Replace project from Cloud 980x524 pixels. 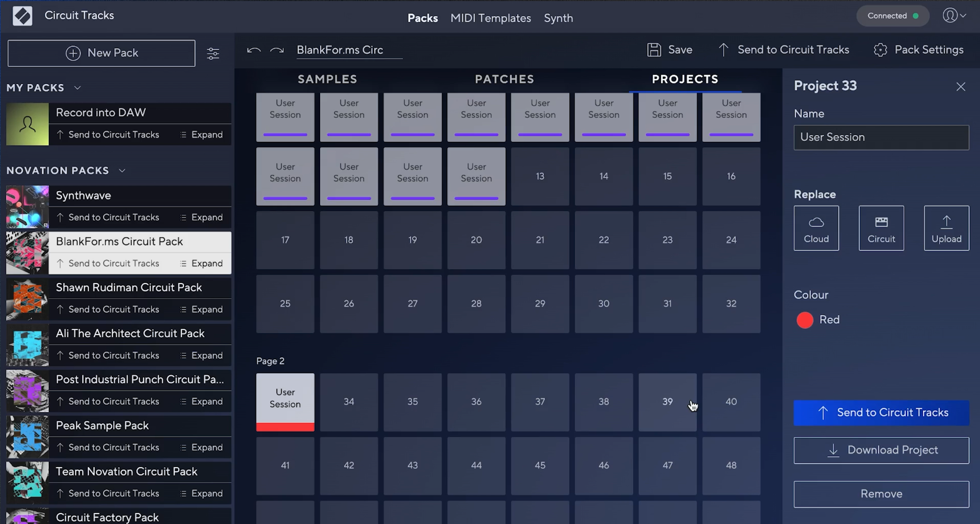(816, 228)
